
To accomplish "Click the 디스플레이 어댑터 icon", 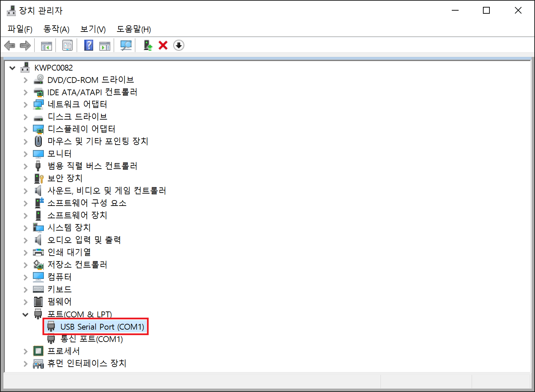I will 38,129.
